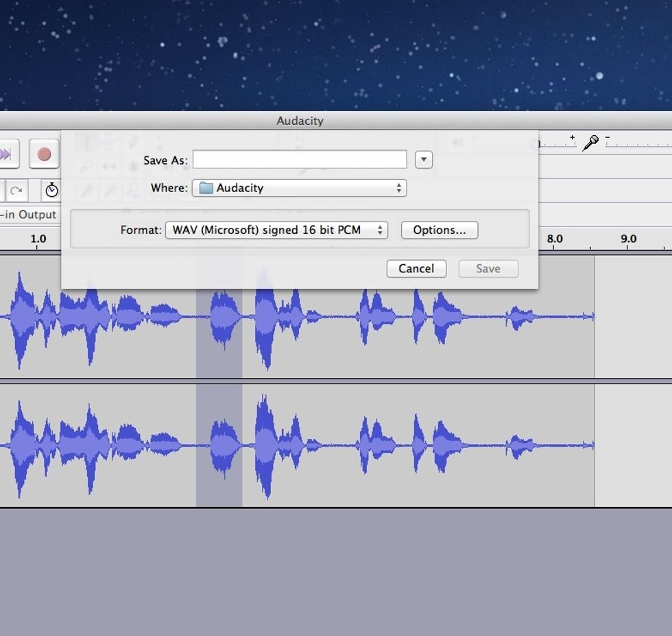Adjust the input volume slider beside microphone

click(x=638, y=142)
